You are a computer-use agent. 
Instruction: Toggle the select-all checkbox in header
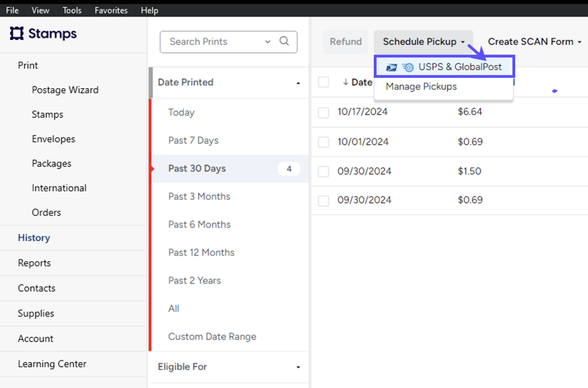(x=323, y=82)
